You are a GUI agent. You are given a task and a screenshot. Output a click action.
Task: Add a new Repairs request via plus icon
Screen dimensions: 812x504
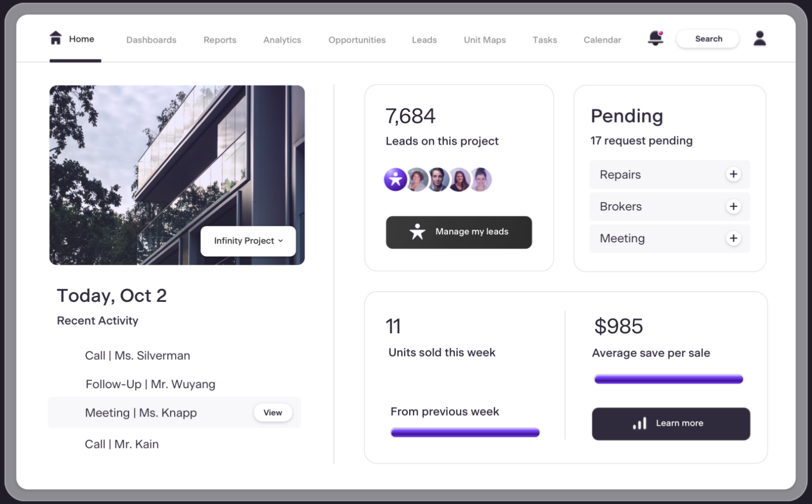coord(734,174)
